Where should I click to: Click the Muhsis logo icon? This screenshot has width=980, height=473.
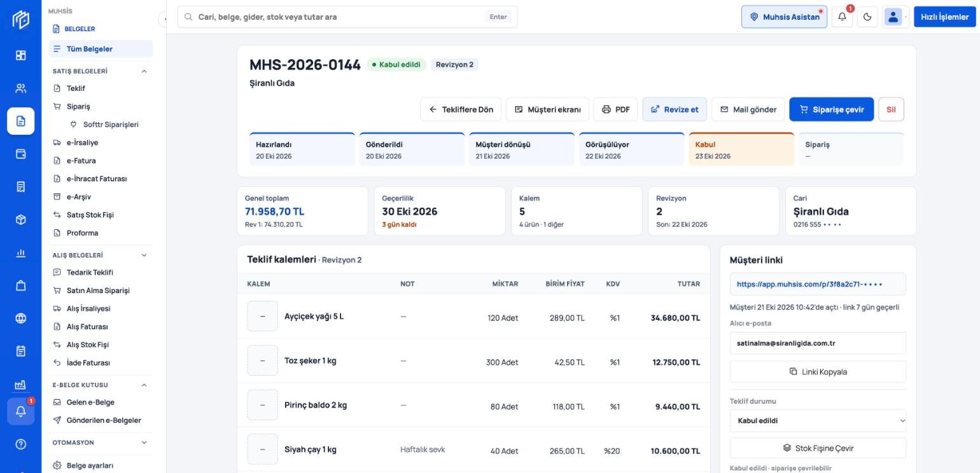click(x=20, y=20)
